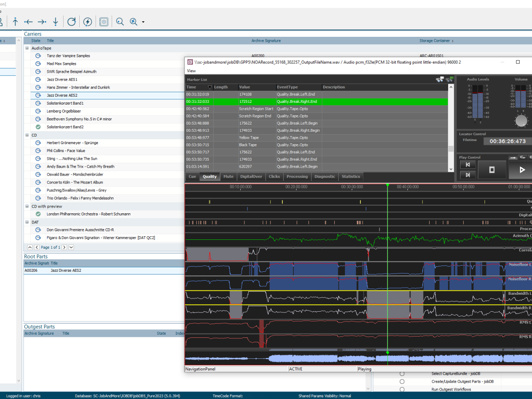Screen dimensions: 532x399
Task: Click the lightning quick-action toolbar icon
Action: click(x=88, y=21)
